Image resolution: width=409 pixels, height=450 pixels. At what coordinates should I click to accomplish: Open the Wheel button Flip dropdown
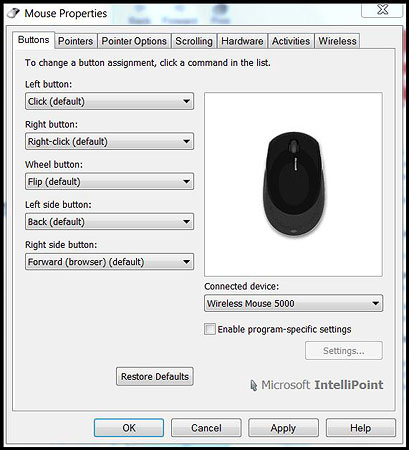pyautogui.click(x=109, y=181)
